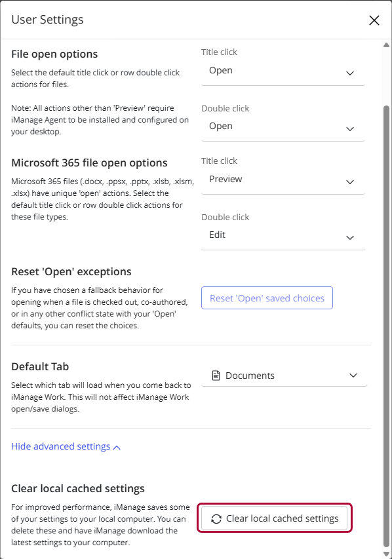
Task: Click the 'Clear local cached settings' heading
Action: (78, 488)
